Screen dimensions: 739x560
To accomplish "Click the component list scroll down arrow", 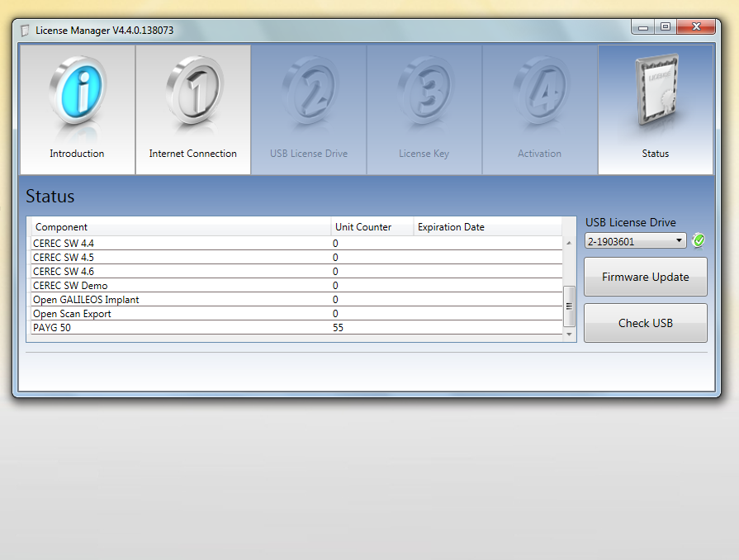I will coord(569,335).
